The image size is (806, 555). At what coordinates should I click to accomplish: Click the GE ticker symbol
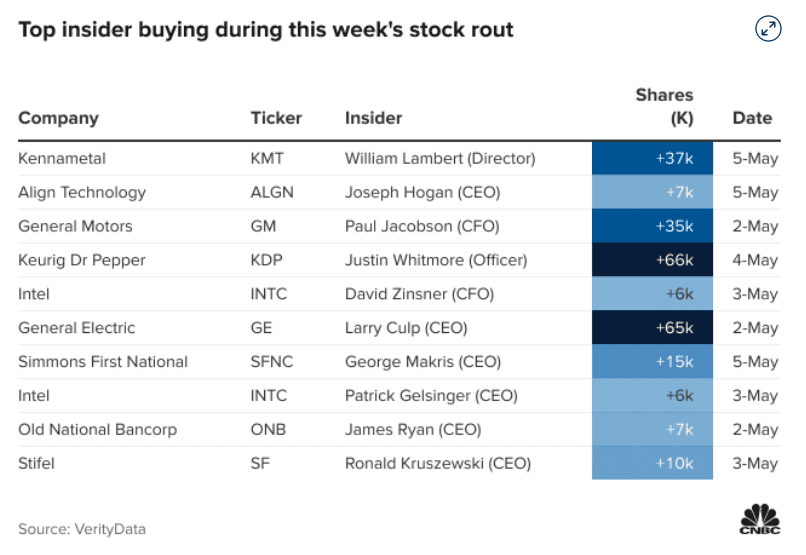point(261,328)
